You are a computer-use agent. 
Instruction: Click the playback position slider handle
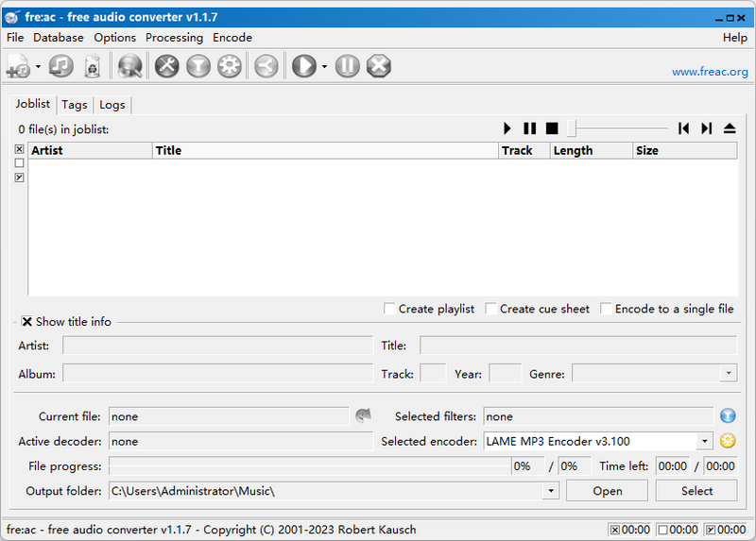click(572, 128)
